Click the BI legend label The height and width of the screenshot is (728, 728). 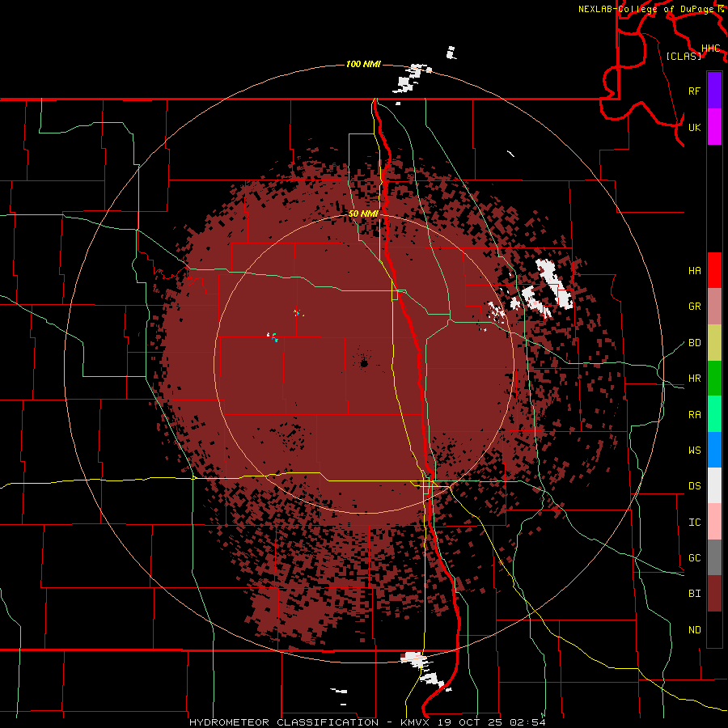point(694,594)
